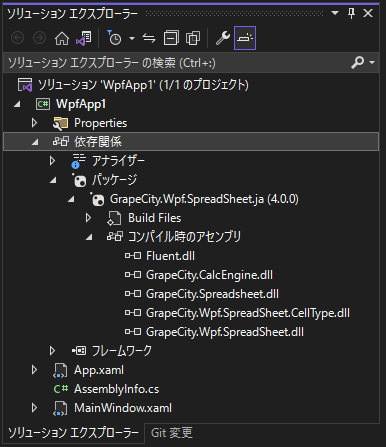Toggle Show All Files icon

(193, 38)
